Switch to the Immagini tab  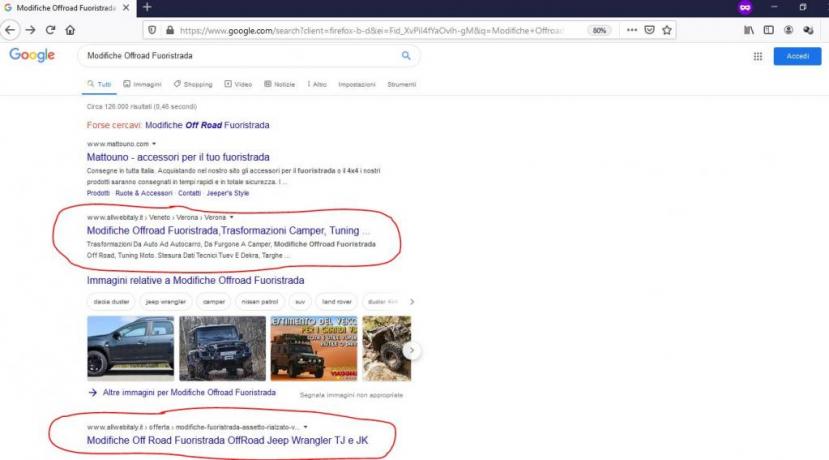tap(142, 84)
